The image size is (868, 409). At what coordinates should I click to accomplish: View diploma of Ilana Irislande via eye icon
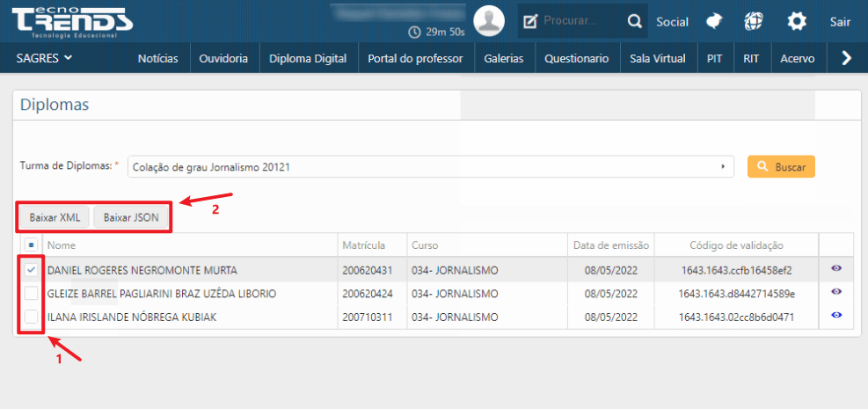pyautogui.click(x=836, y=315)
